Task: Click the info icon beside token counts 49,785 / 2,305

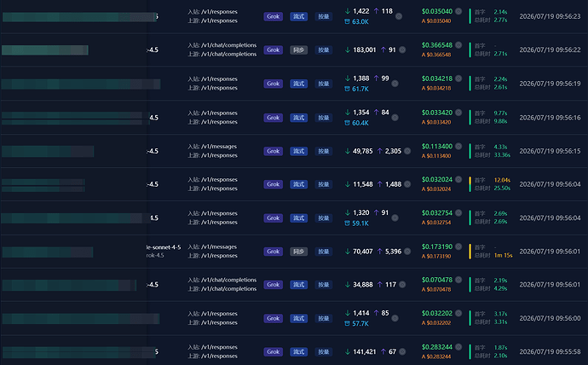Action: click(407, 151)
